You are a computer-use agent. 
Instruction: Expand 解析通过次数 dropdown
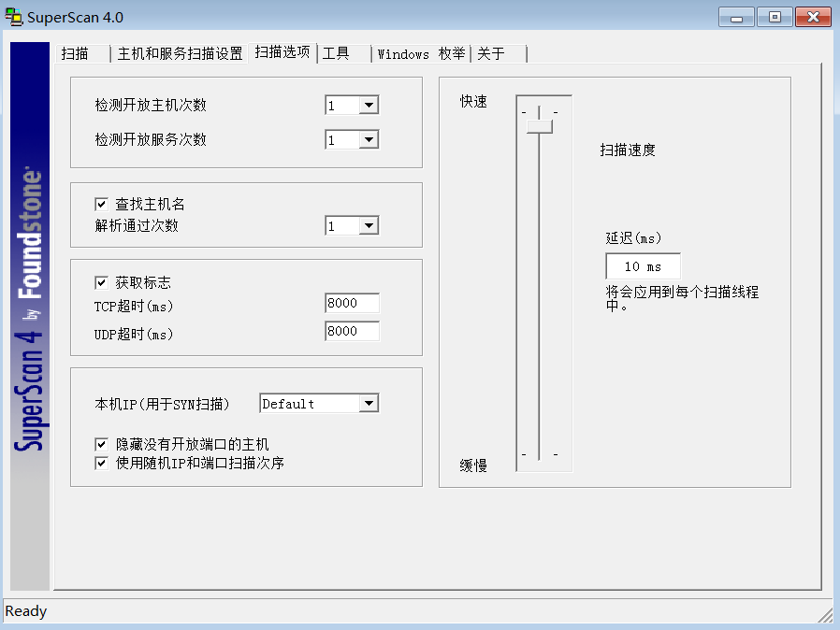point(369,225)
